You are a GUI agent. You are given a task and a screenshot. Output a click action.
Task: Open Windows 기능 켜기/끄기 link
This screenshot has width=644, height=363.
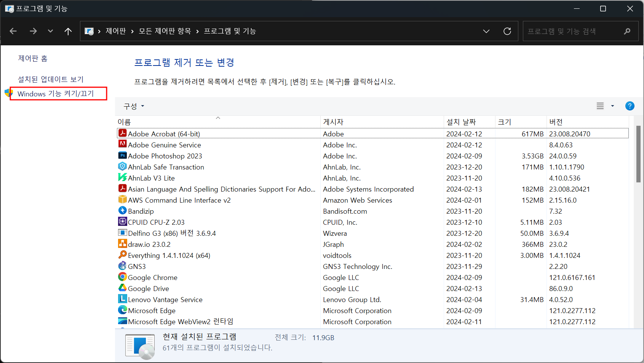coord(56,94)
